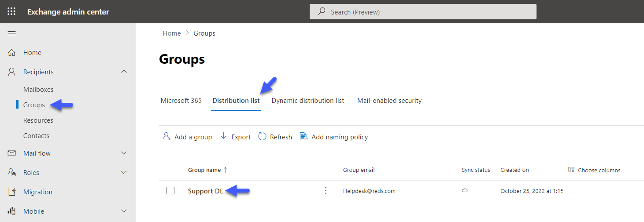
Task: Click Choose columns button
Action: point(594,170)
